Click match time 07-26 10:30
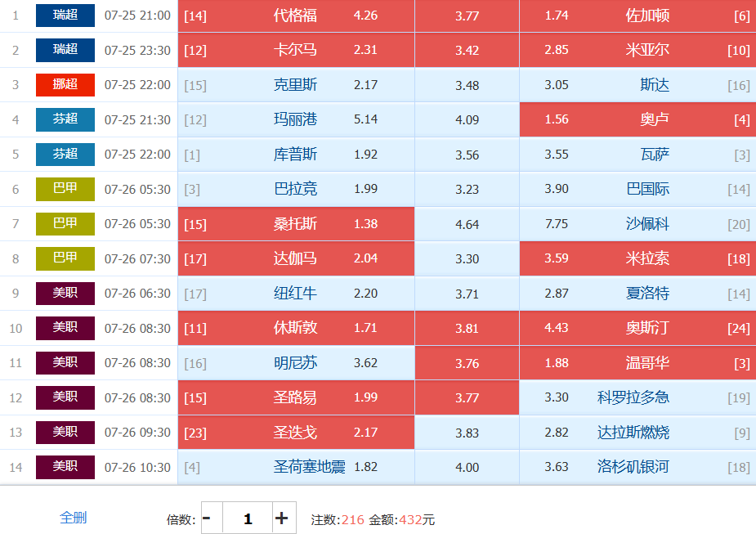 137,467
